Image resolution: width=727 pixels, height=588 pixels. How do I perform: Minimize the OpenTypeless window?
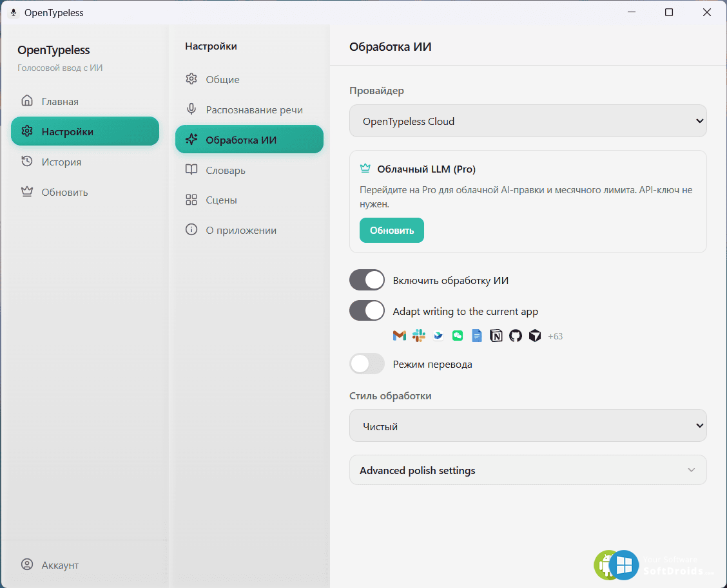click(631, 12)
